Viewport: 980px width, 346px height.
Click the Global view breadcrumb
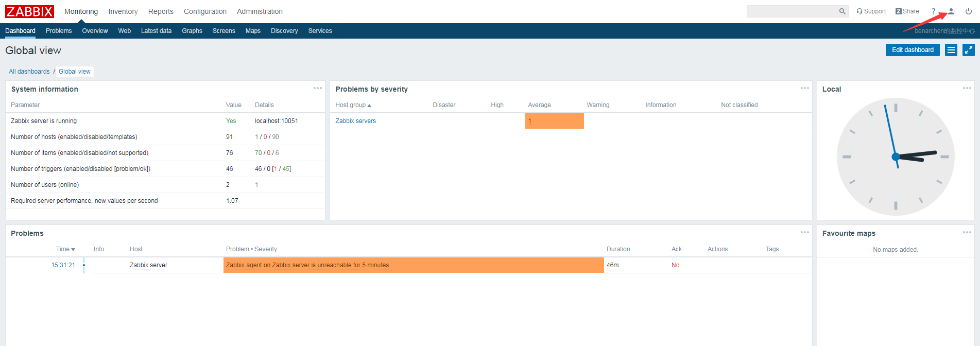[75, 72]
